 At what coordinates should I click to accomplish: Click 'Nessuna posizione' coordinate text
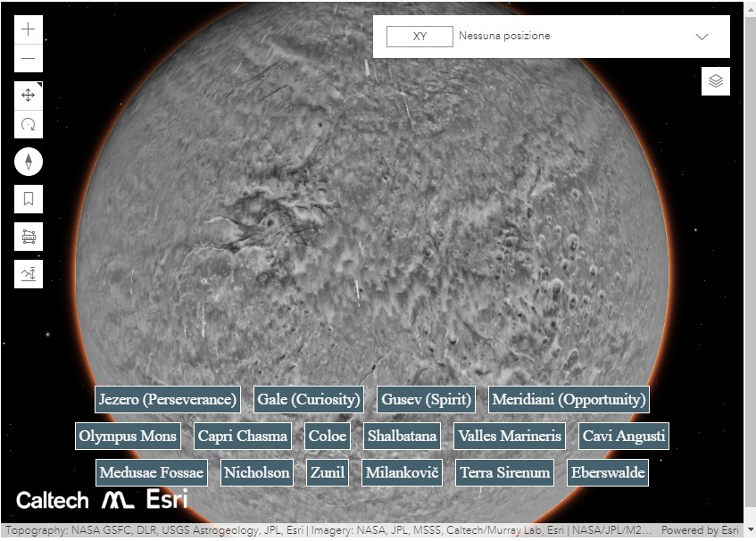504,36
